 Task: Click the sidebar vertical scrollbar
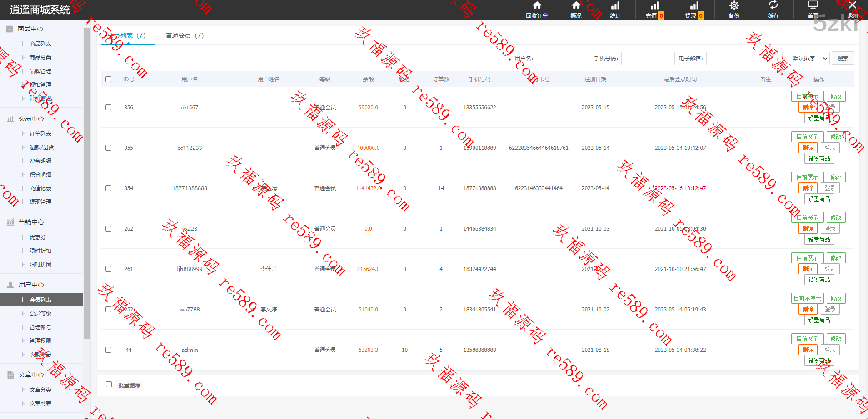[x=87, y=182]
